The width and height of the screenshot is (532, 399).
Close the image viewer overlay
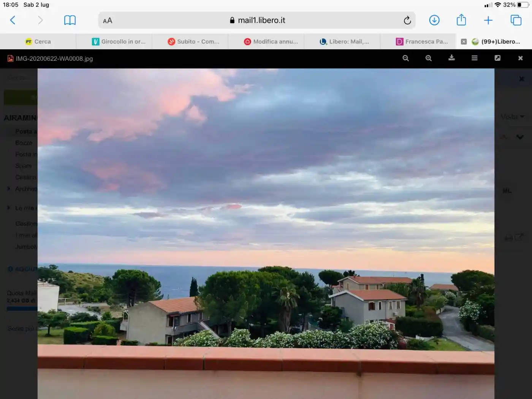point(520,58)
